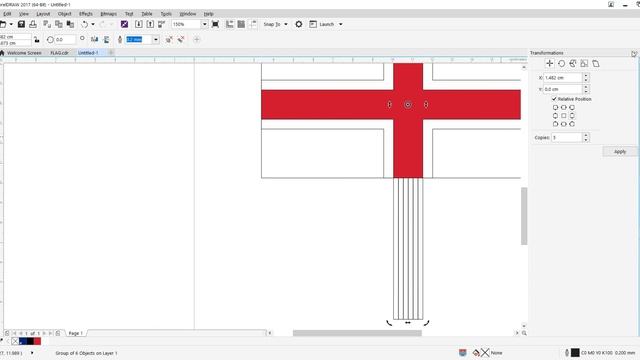This screenshot has width=640, height=360.
Task: Click the Launch application icon
Action: coord(313,24)
